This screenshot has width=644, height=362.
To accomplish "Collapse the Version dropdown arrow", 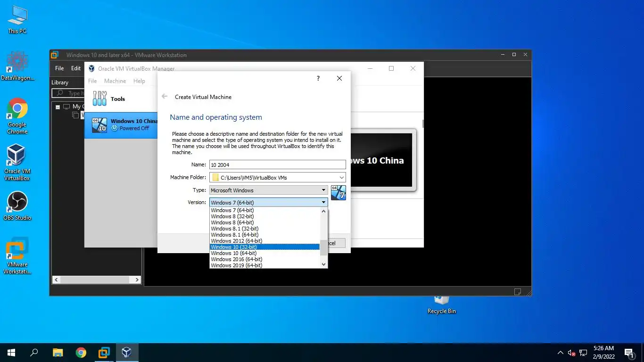I will click(323, 202).
